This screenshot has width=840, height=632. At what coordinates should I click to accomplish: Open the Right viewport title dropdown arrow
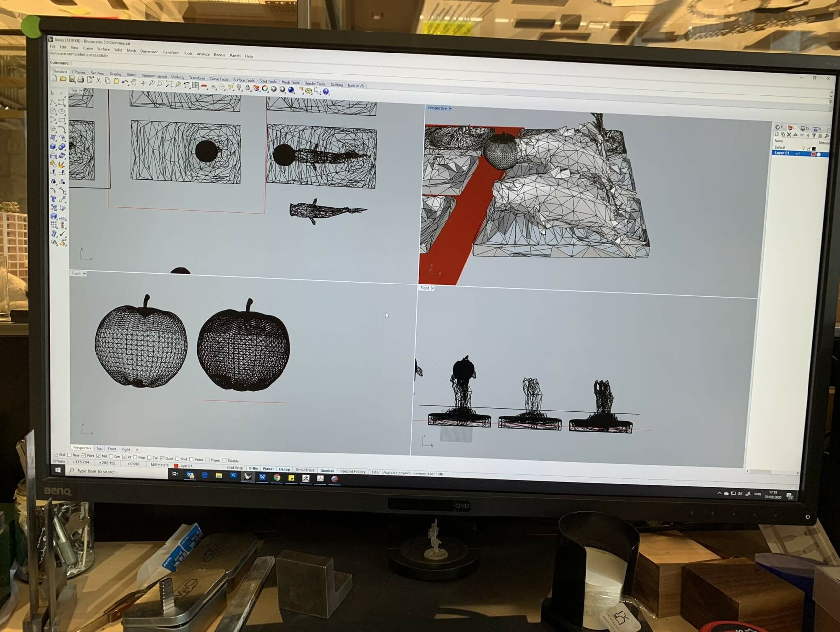[433, 289]
